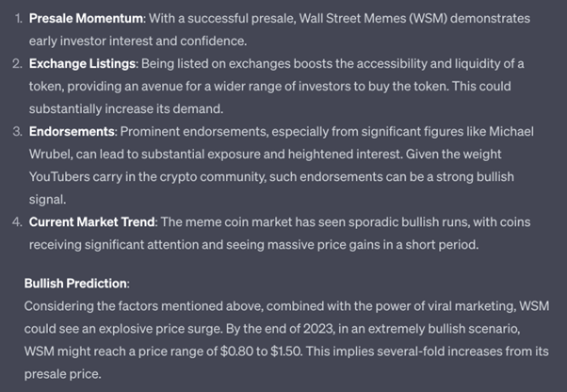Click the bold 'Current Market Trend' heading
The width and height of the screenshot is (567, 392).
[x=92, y=222]
